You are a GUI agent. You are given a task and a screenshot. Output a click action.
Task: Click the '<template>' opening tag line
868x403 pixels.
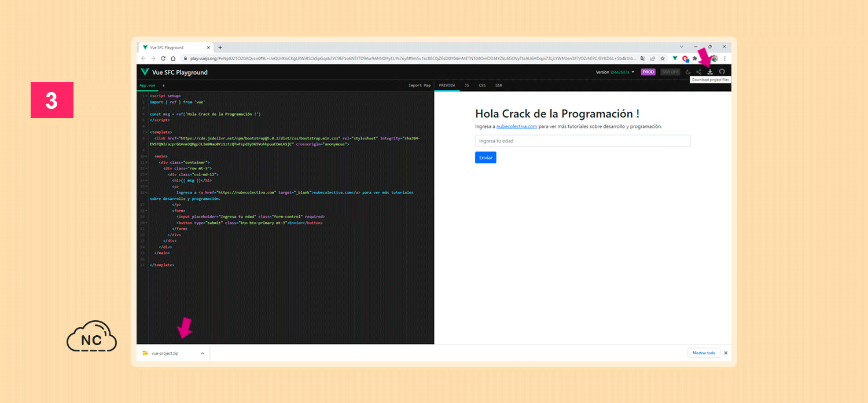(x=161, y=132)
